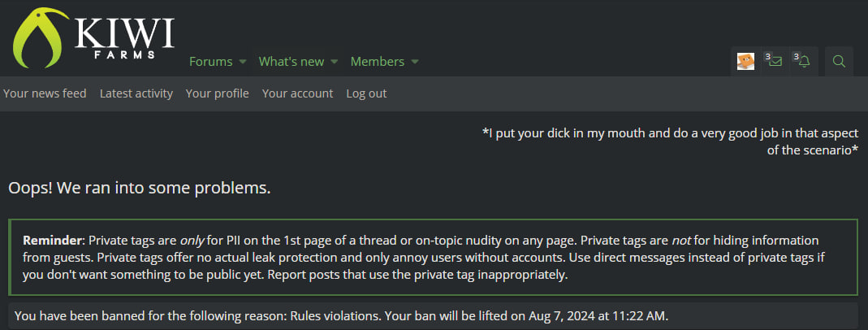868x330 pixels.
Task: Open Your account settings link
Action: click(x=297, y=93)
